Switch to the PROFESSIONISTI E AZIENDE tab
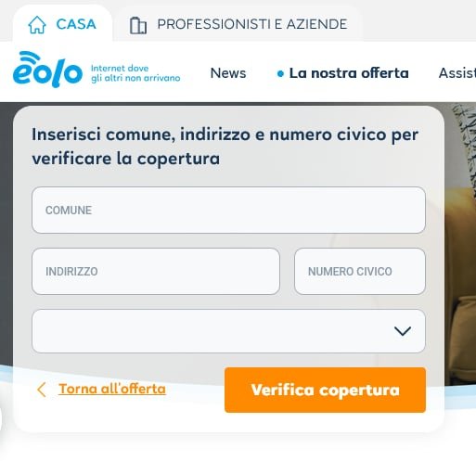Viewport: 476px width, 461px height. point(252,24)
